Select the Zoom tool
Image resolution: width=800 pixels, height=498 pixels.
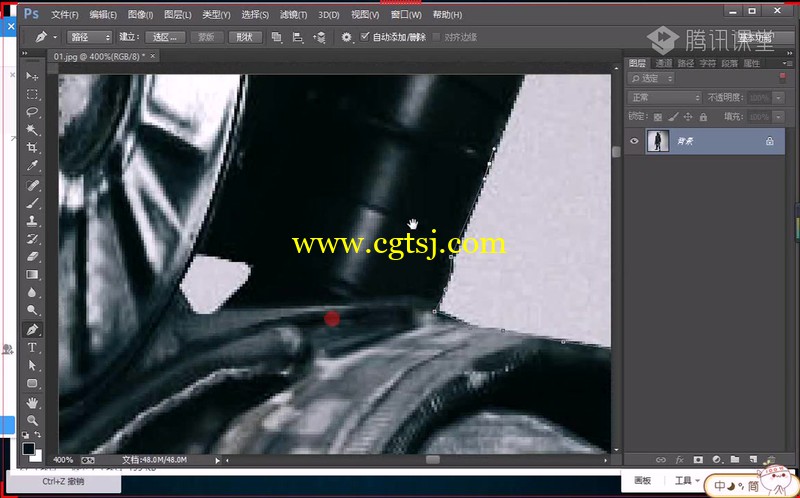[32, 420]
